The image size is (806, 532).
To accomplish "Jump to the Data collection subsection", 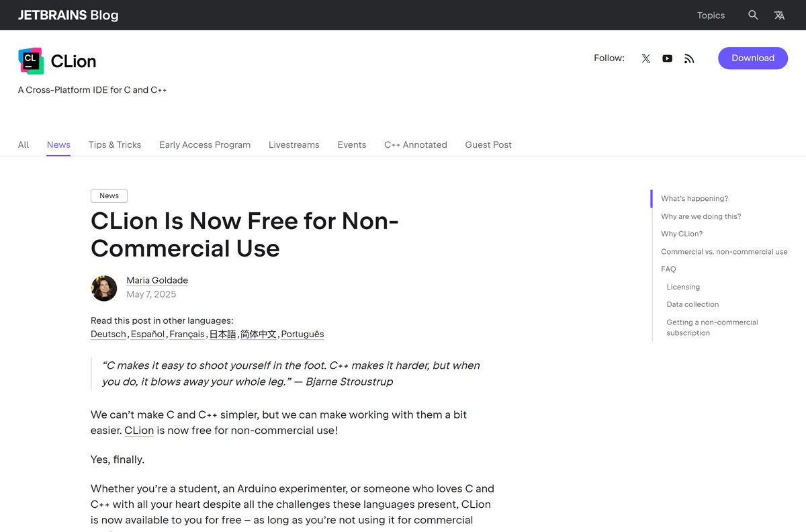I will click(x=692, y=304).
